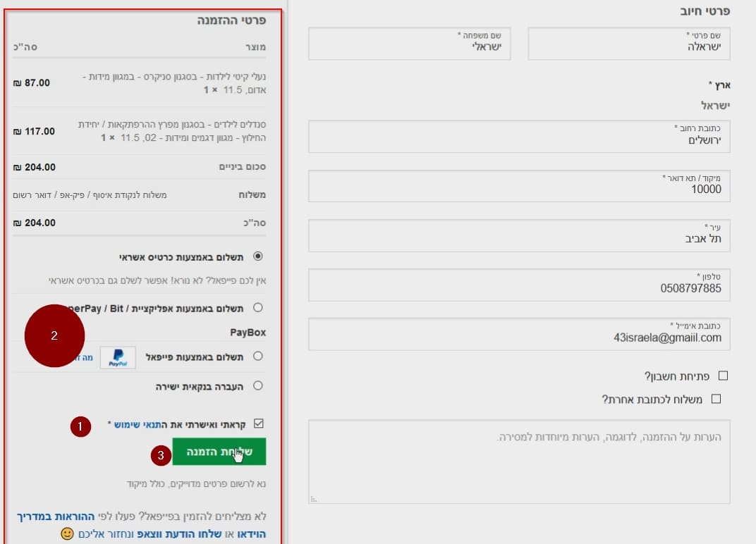
Task: Click the order notes textarea resize handle
Action: [313, 499]
